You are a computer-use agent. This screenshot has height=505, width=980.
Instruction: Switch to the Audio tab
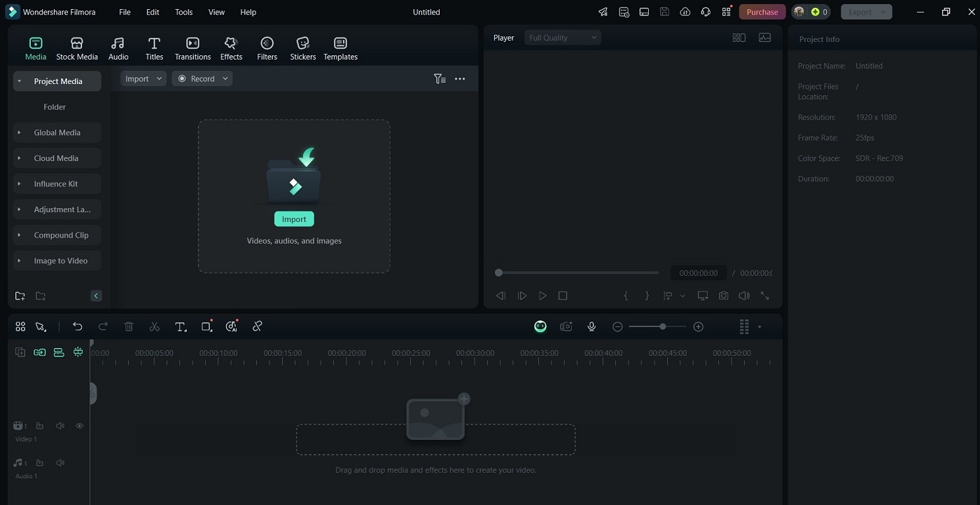click(118, 49)
